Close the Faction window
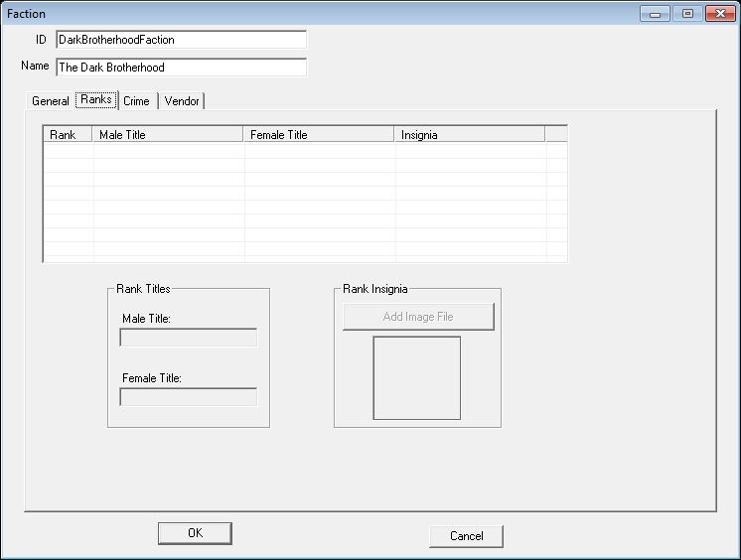 click(720, 14)
